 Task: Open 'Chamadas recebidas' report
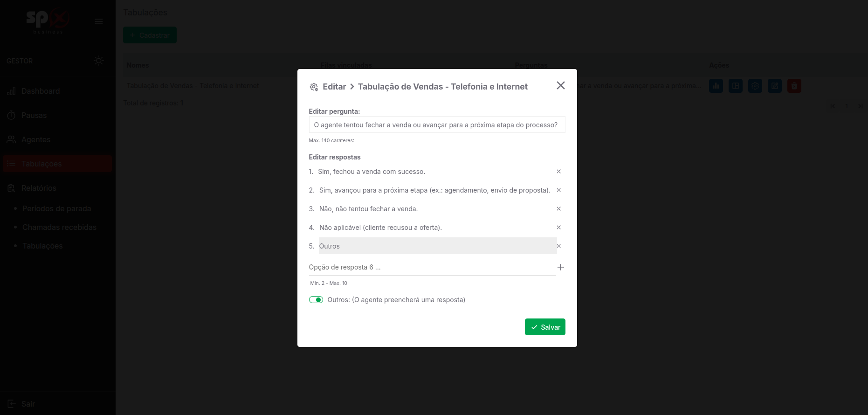pyautogui.click(x=59, y=228)
